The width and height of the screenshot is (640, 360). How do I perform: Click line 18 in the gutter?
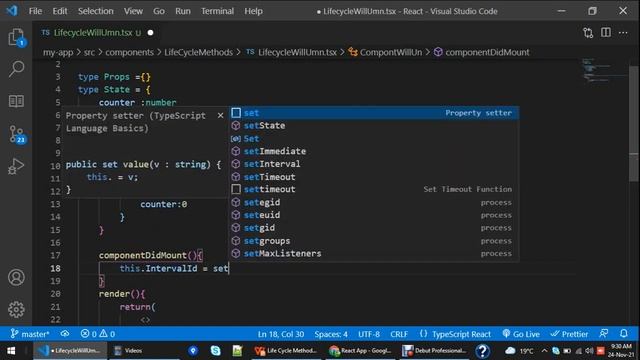click(x=56, y=268)
